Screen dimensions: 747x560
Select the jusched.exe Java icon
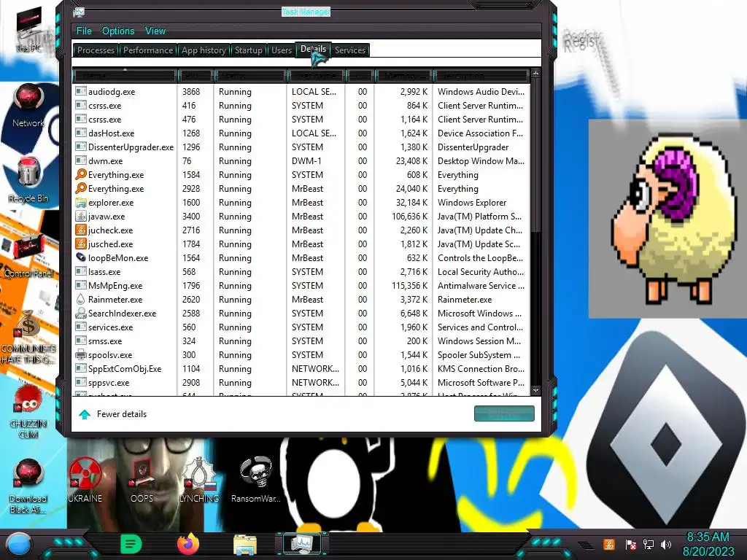[x=81, y=244]
